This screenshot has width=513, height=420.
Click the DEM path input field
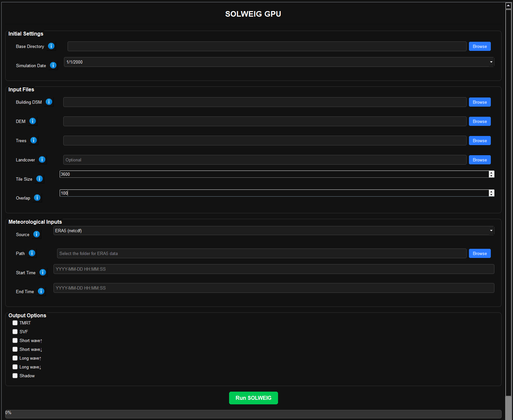265,121
